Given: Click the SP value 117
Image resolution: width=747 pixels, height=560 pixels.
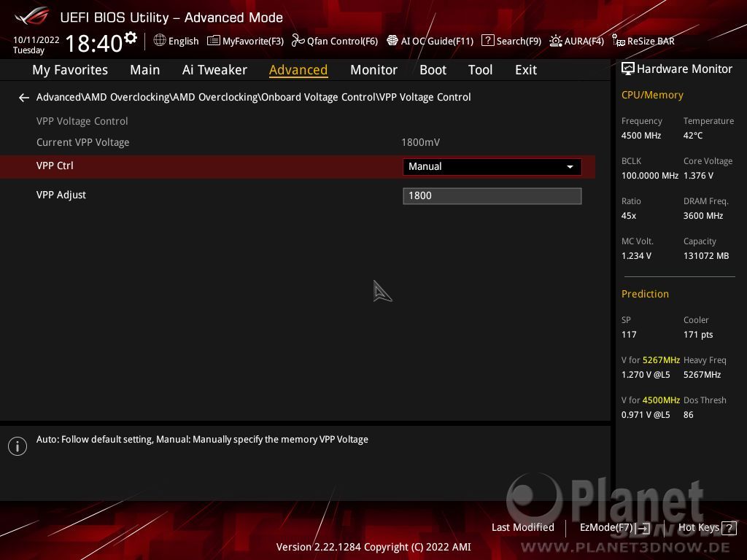Looking at the screenshot, I should [x=628, y=334].
